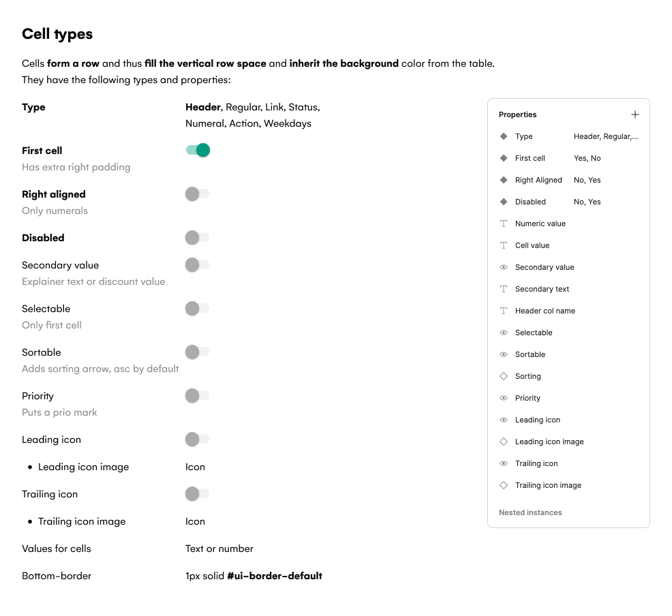Viewport: 672px width, 616px height.
Task: Open the Type values "Header, Regular,..."
Action: 605,136
